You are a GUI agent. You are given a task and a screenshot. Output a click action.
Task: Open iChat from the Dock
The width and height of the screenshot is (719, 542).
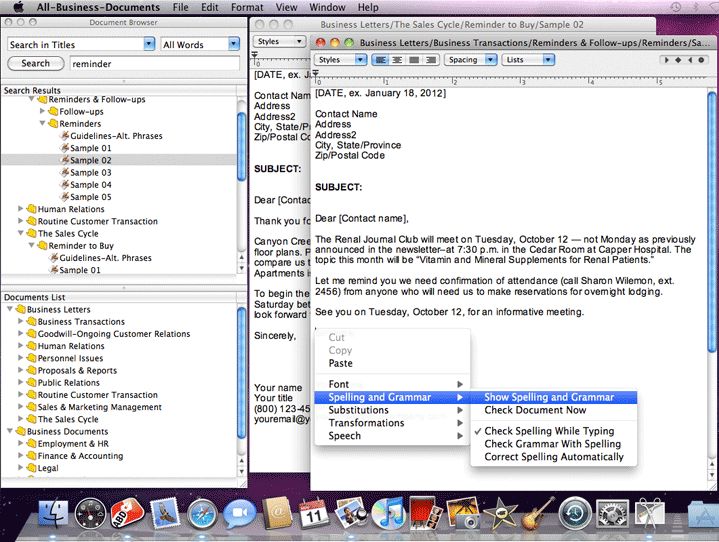(239, 514)
